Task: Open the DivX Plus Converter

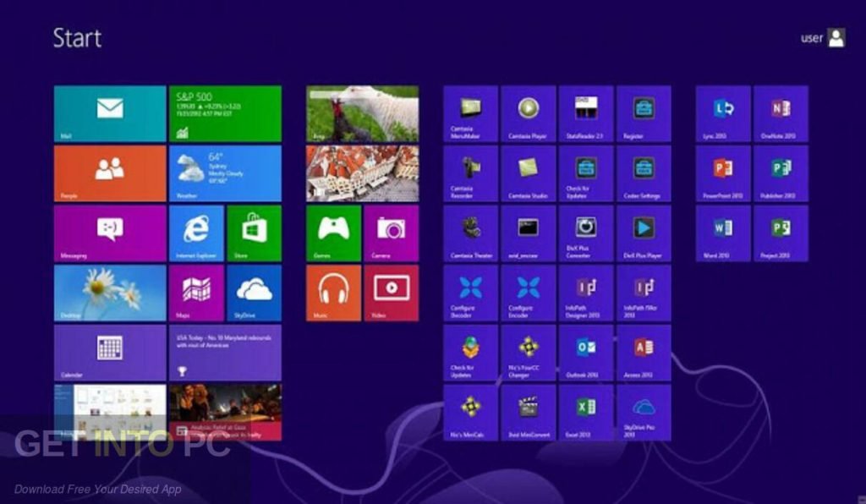Action: click(584, 235)
